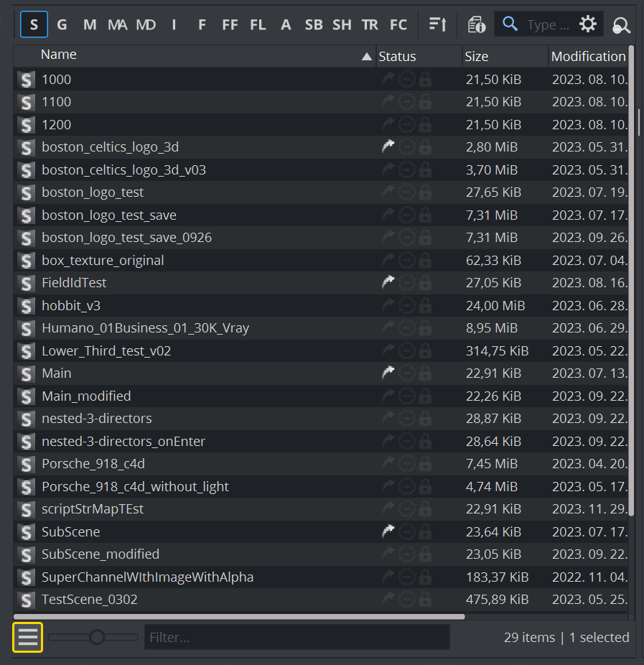This screenshot has width=644, height=665.
Task: Click the checkout circle icon for SubScene
Action: [407, 532]
